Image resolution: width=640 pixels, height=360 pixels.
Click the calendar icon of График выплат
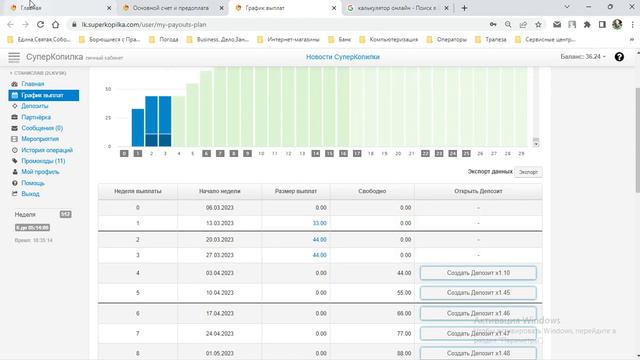click(15, 95)
